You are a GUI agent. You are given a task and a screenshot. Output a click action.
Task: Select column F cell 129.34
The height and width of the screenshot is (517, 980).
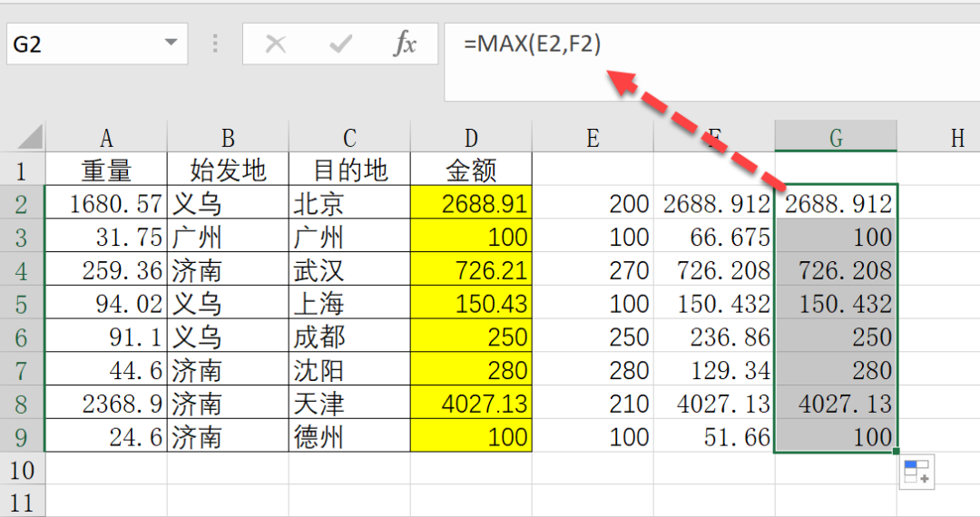click(714, 370)
